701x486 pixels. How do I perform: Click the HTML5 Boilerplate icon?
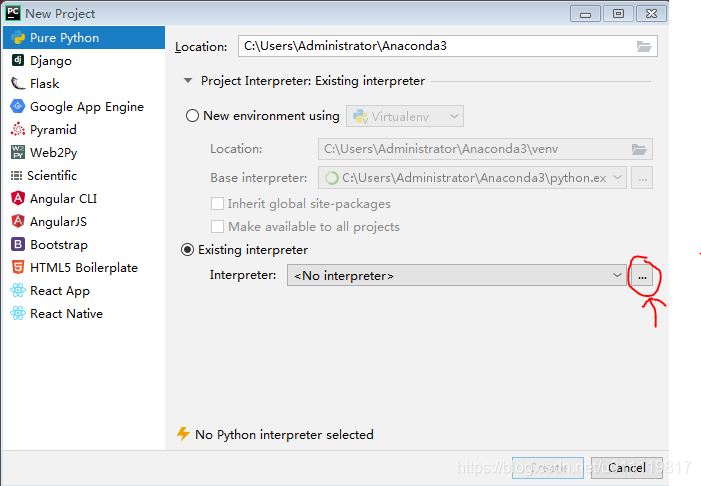[18, 267]
